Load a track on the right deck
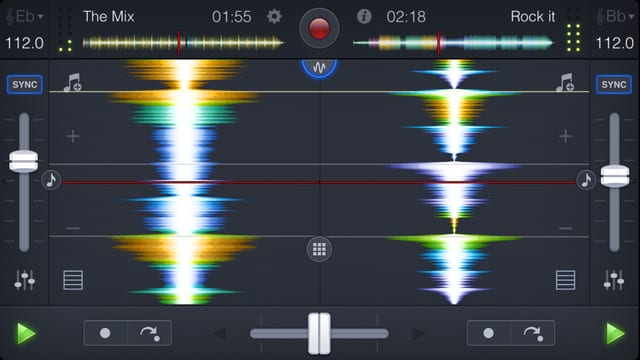 pos(565,82)
